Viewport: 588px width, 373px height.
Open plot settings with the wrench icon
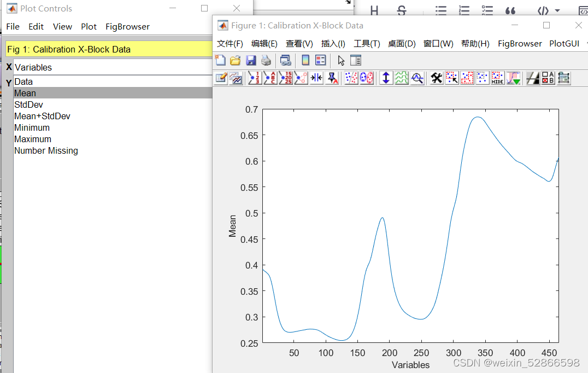tap(436, 78)
